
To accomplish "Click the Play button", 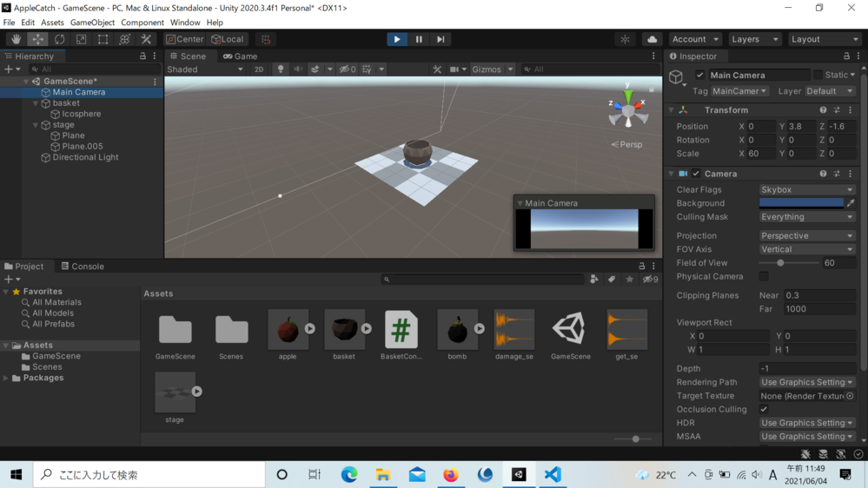I will tap(397, 39).
